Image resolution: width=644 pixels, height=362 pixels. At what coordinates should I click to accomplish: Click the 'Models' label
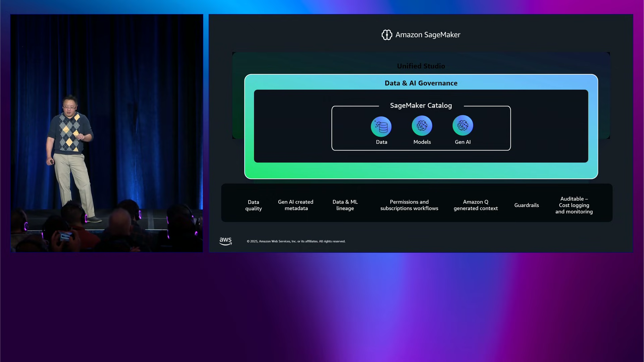(x=422, y=142)
